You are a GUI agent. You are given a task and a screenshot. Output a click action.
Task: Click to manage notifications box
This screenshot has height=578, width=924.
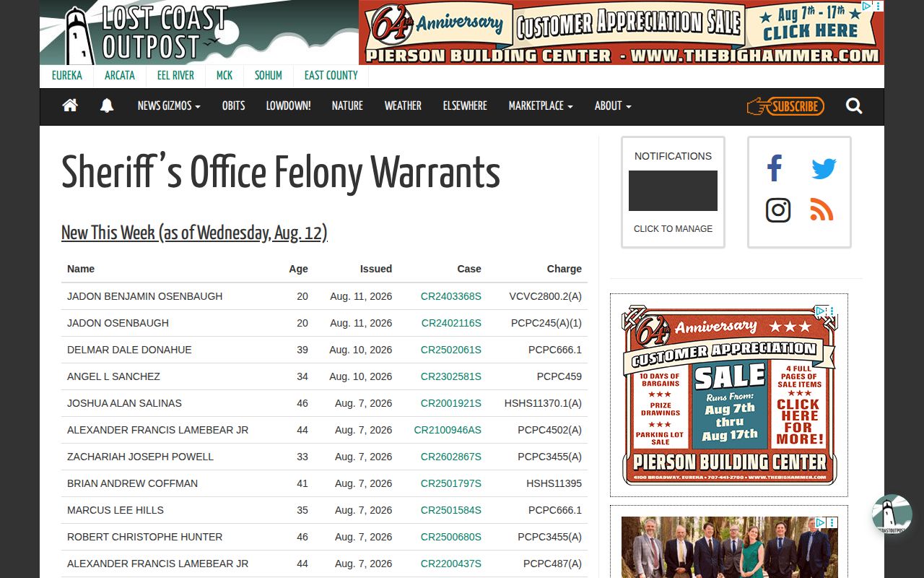click(x=673, y=192)
